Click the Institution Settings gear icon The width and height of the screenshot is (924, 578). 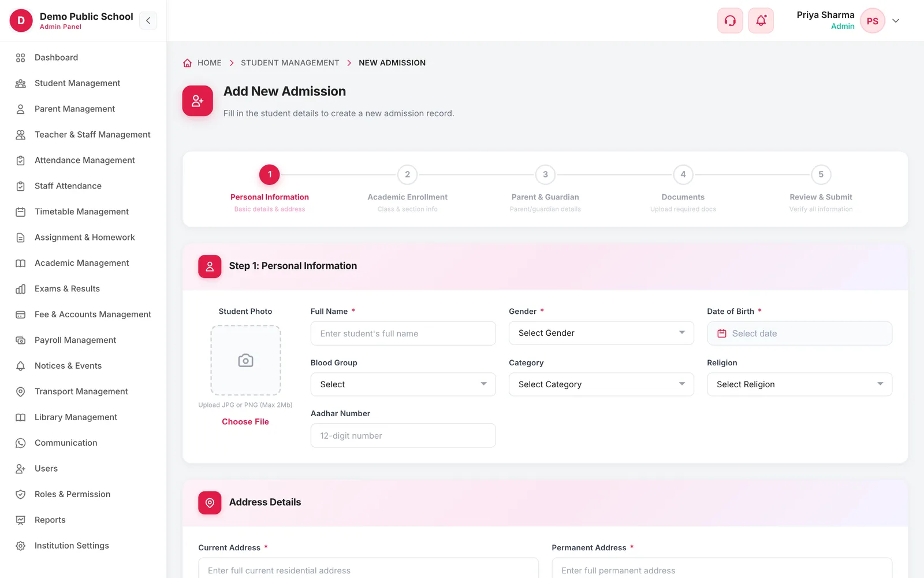coord(21,546)
